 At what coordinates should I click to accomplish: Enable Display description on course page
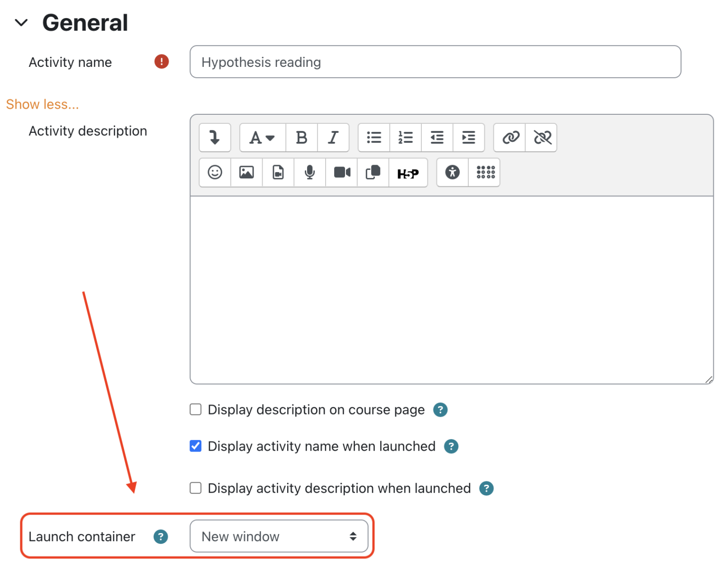coord(195,409)
